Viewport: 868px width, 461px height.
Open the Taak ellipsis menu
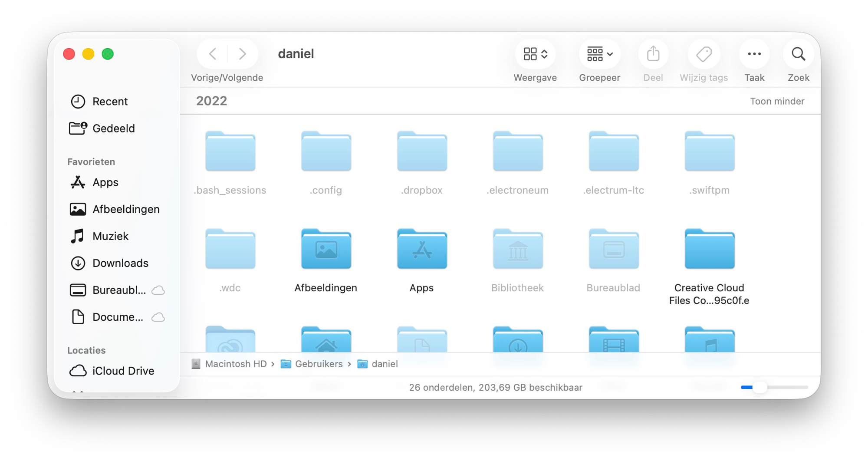pyautogui.click(x=754, y=54)
